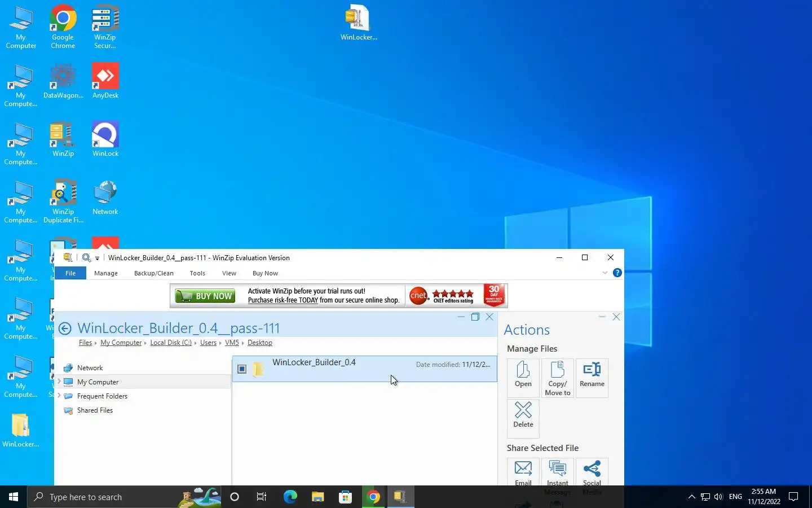Go to Local Disk (C:) breadcrumb
Screen dimensions: 812x508
tap(171, 343)
